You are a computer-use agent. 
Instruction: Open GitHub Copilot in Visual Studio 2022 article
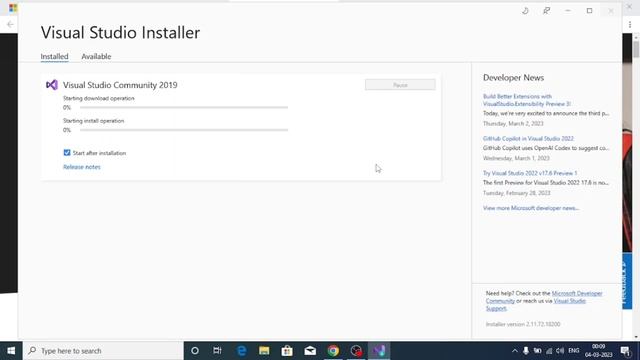pyautogui.click(x=528, y=139)
